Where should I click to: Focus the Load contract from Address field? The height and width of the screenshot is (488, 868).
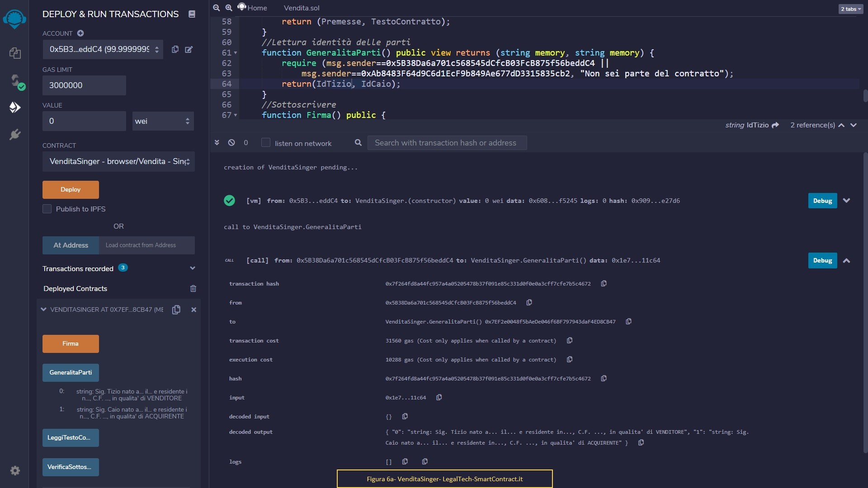[x=147, y=245]
